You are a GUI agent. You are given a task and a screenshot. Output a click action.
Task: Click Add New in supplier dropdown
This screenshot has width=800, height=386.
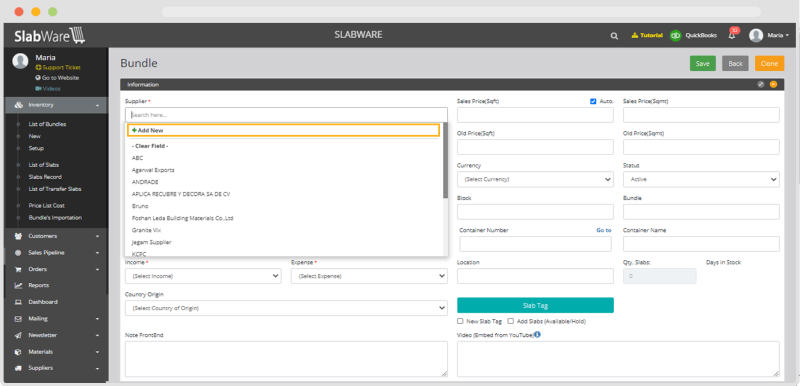pyautogui.click(x=283, y=131)
